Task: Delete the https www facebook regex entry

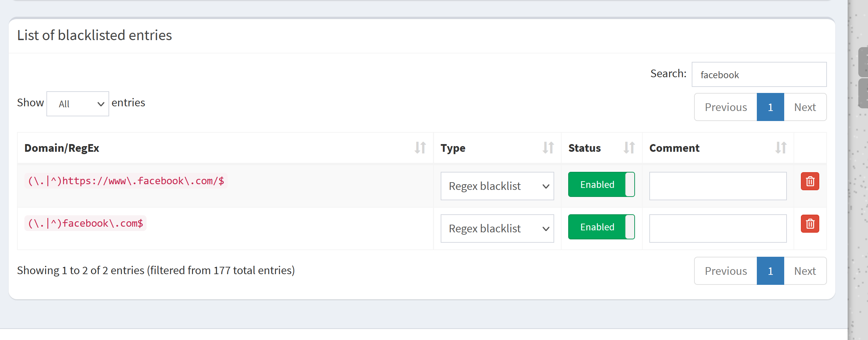Action: [x=810, y=182]
